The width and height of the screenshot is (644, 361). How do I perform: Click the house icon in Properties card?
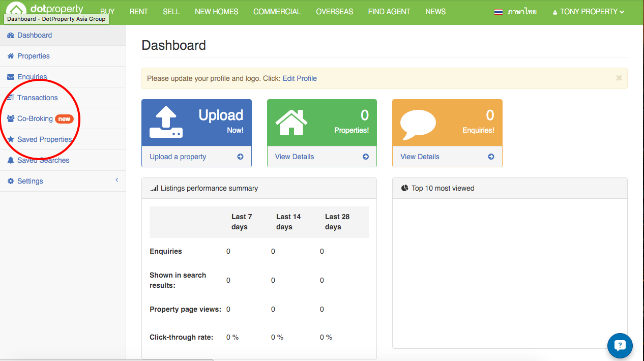pos(291,123)
